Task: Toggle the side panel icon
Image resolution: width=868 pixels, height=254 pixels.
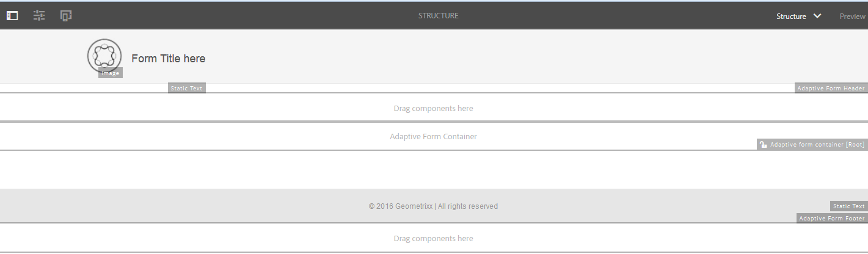Action: (x=12, y=16)
